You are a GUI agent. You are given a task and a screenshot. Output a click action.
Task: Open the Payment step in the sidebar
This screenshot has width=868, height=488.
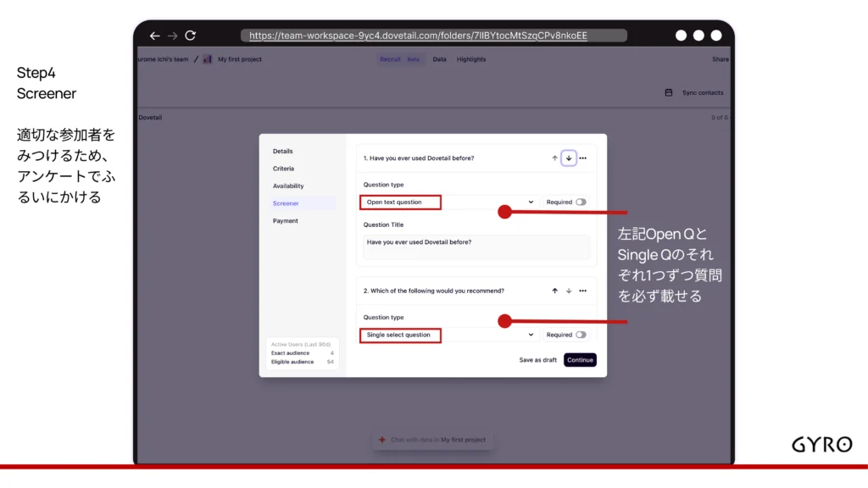point(286,221)
